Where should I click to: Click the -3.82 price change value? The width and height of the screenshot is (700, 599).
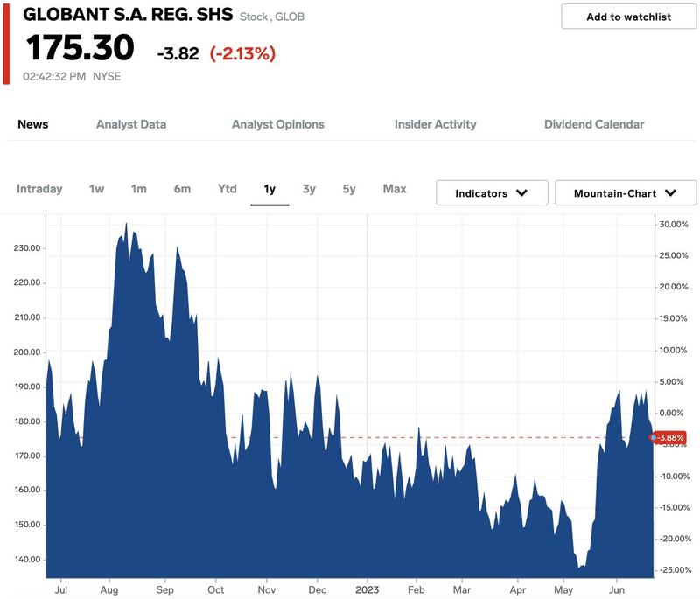[178, 54]
